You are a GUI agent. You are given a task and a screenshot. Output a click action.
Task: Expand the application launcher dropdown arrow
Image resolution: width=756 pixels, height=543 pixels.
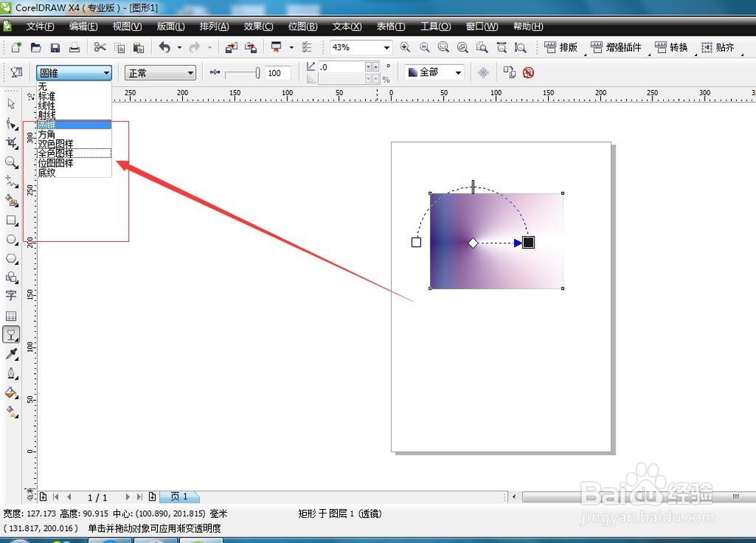coord(291,47)
